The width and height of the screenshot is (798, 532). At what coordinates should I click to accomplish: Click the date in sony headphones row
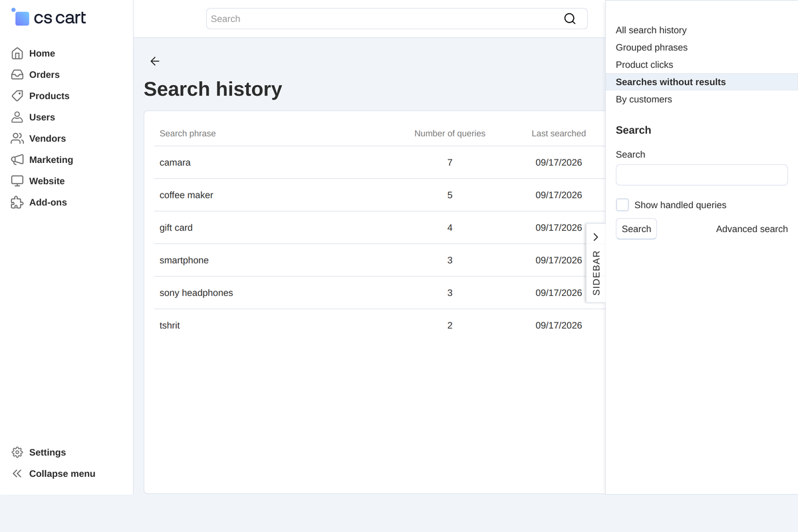click(559, 293)
